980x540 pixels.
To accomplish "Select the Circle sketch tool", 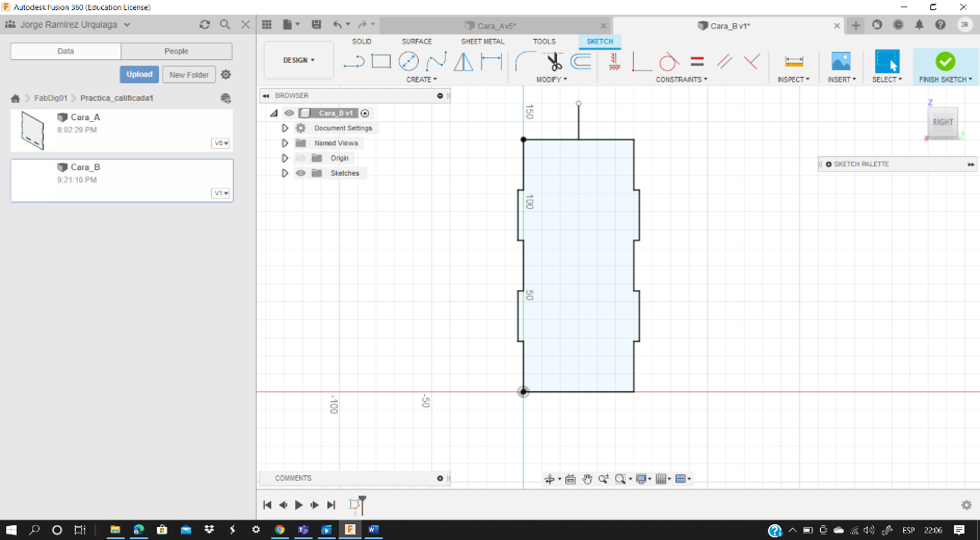I will (409, 62).
